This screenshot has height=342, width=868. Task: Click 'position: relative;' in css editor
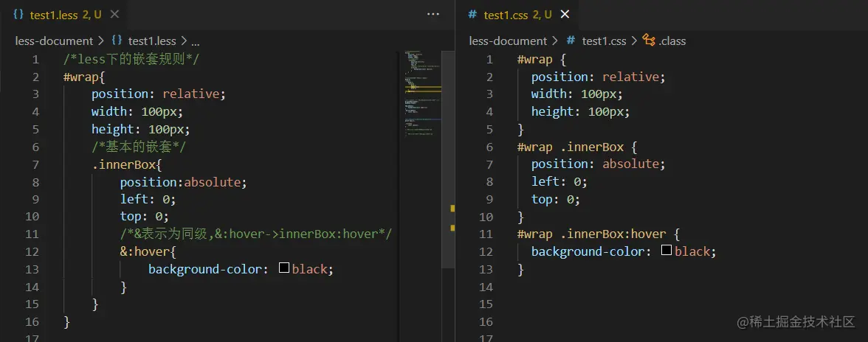[x=599, y=77]
